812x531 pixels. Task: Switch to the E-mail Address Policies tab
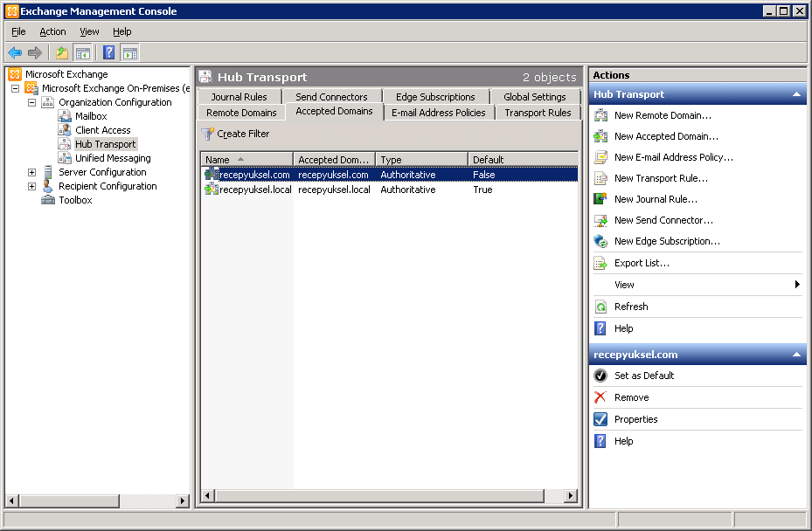click(439, 113)
